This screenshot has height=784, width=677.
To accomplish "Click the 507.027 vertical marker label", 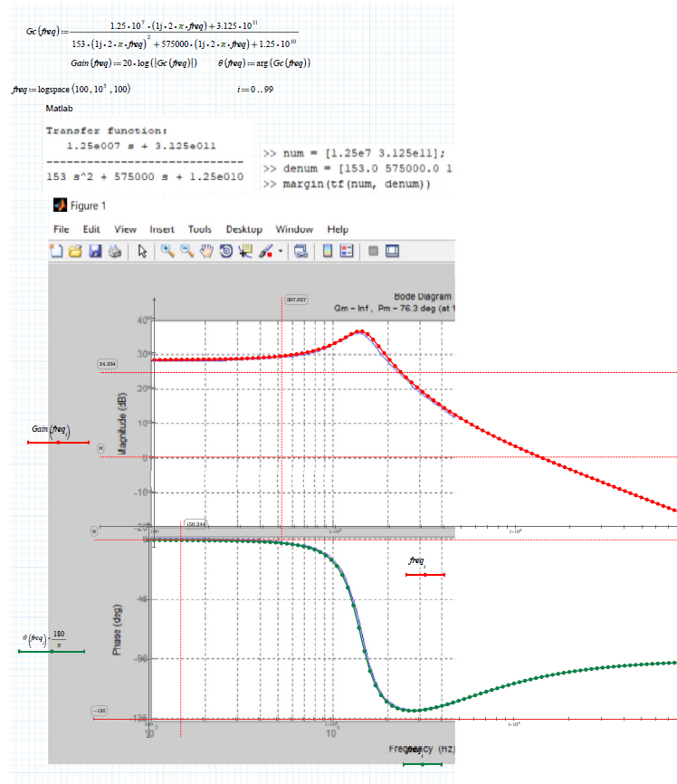I will pyautogui.click(x=297, y=300).
